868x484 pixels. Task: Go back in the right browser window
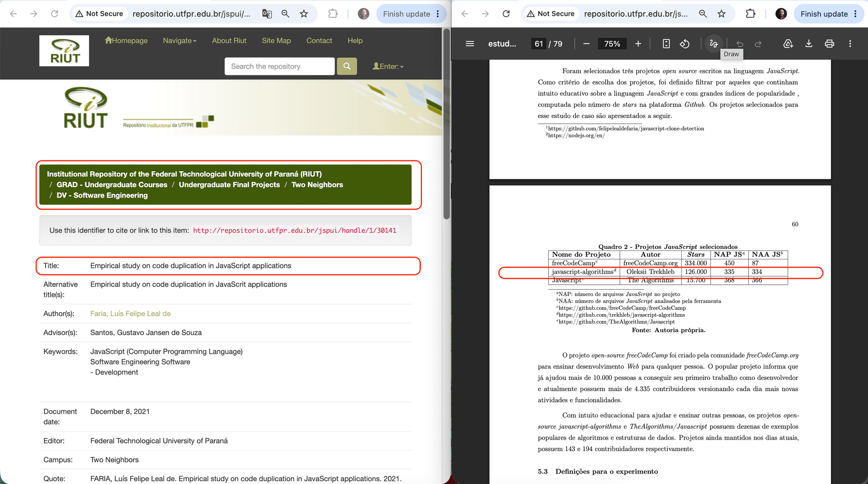pos(465,14)
